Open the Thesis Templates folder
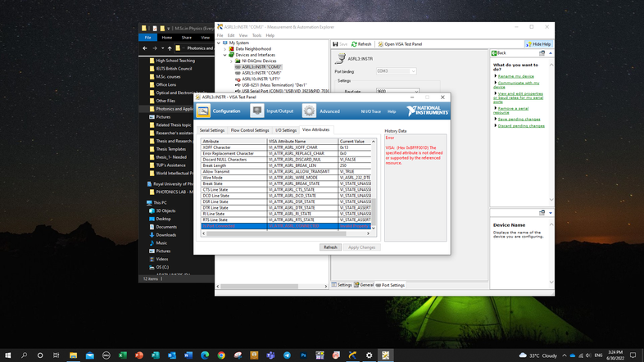 pos(171,149)
